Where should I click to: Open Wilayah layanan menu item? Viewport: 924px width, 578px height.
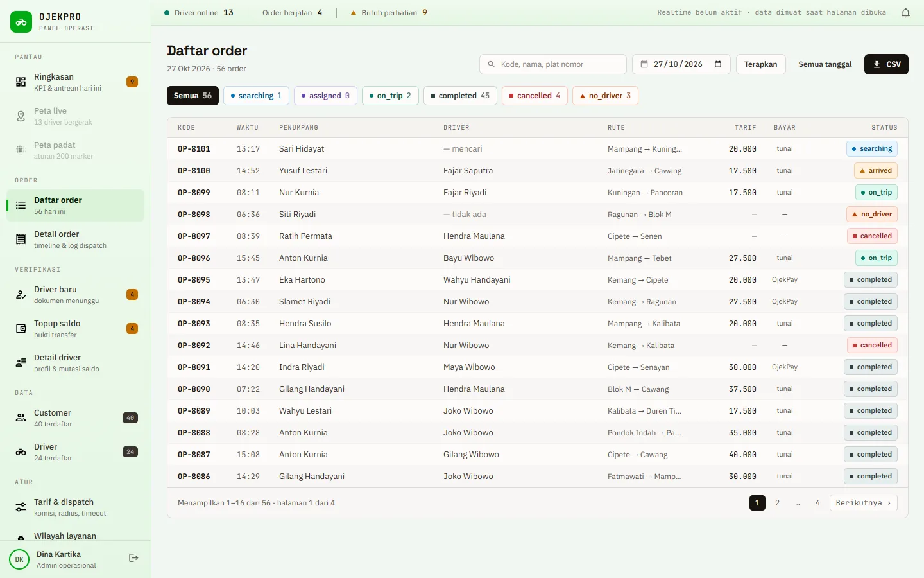75,536
